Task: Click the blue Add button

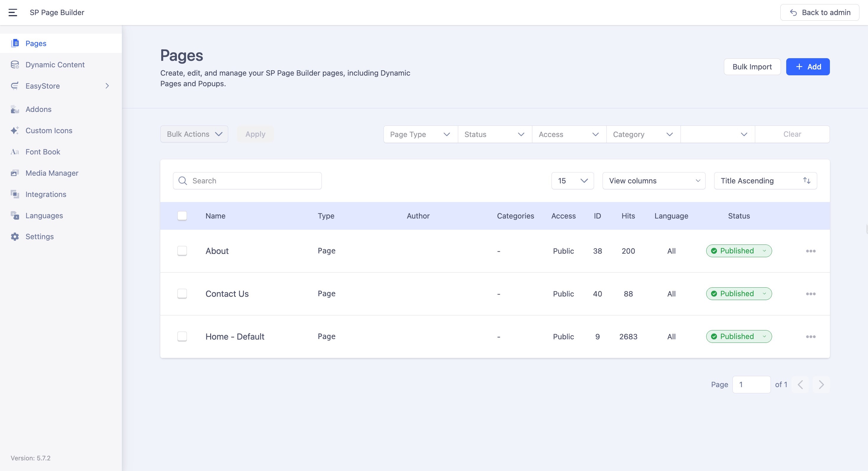Action: point(808,67)
